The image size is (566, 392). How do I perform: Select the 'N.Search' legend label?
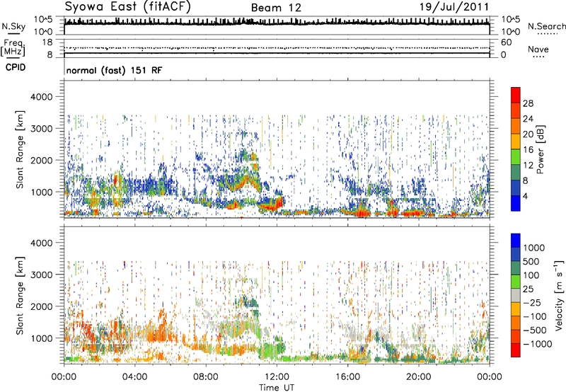[546, 26]
